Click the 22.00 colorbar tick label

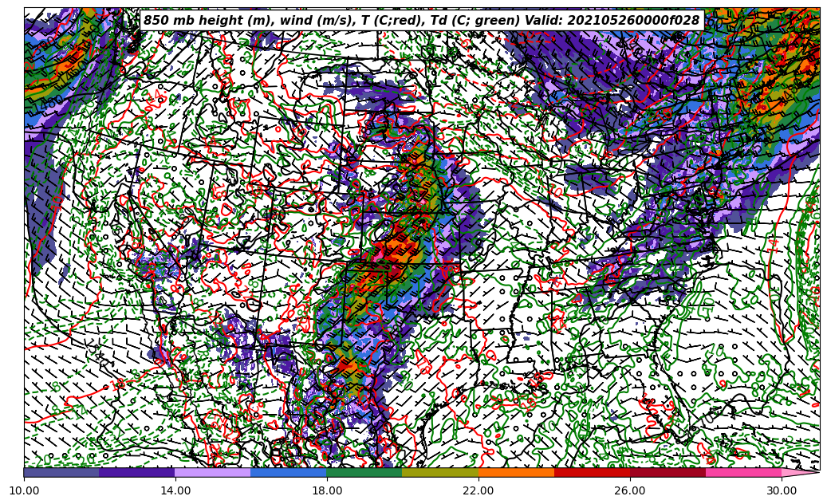(478, 491)
